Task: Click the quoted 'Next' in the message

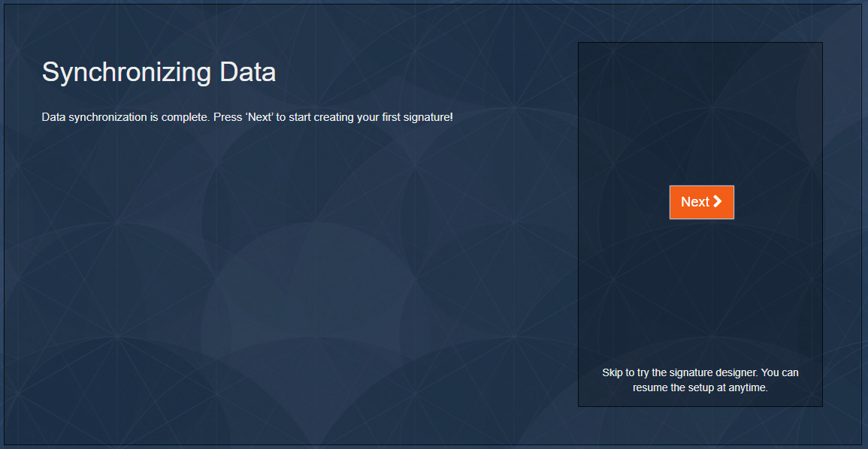Action: 259,117
